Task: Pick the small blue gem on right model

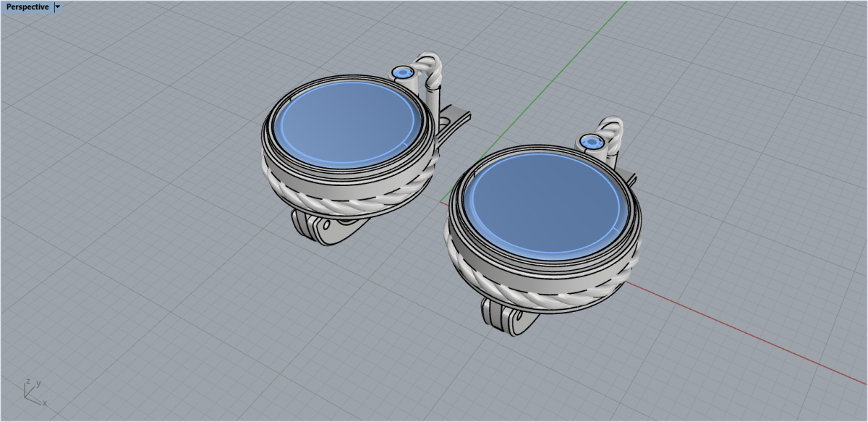Action: [x=592, y=143]
